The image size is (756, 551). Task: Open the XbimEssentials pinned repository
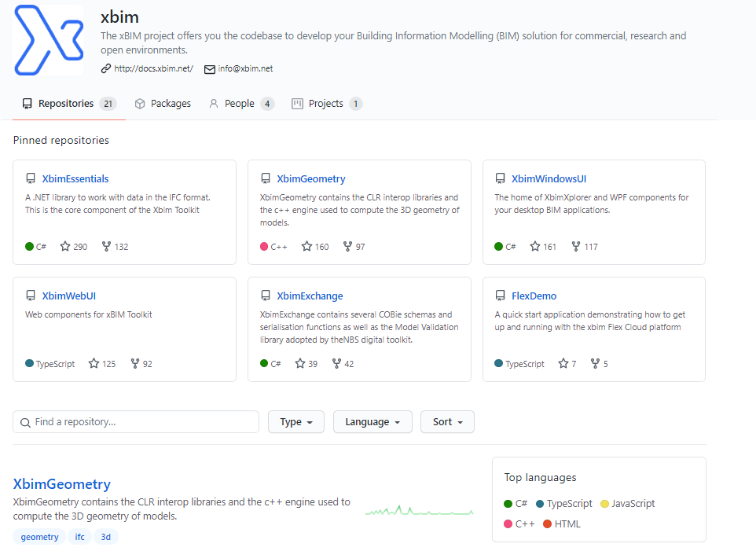75,179
